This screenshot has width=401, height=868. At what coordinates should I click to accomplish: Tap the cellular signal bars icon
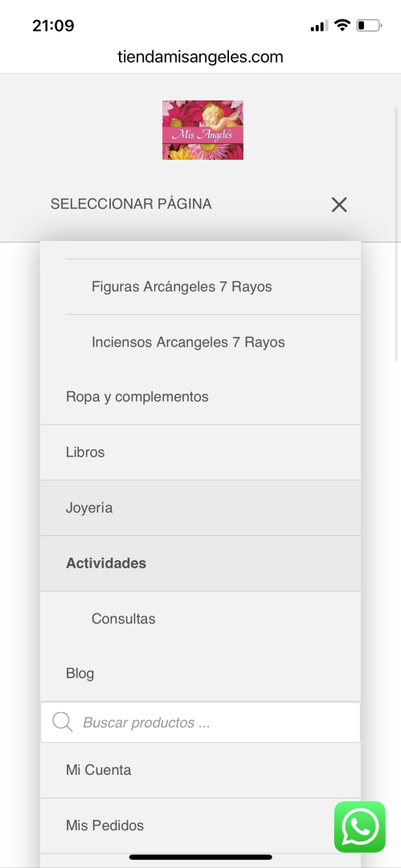pos(319,26)
